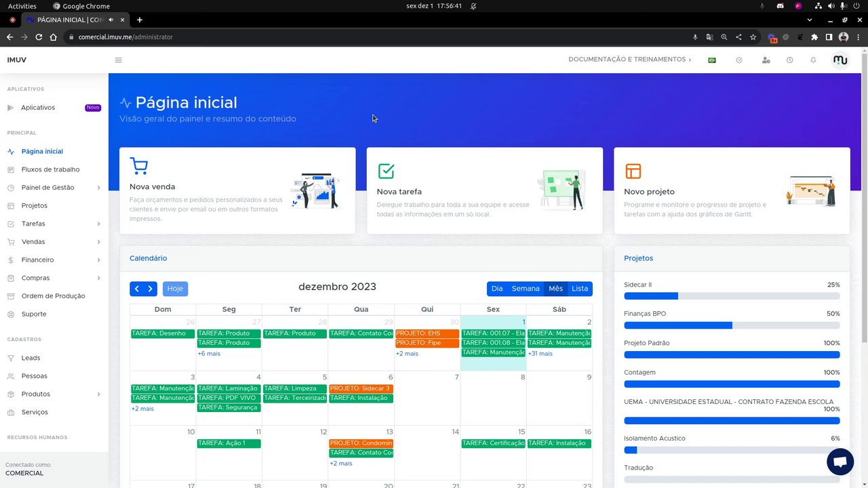Open Chrome side panel icon
Screen dimensions: 868x488
tap(829, 37)
